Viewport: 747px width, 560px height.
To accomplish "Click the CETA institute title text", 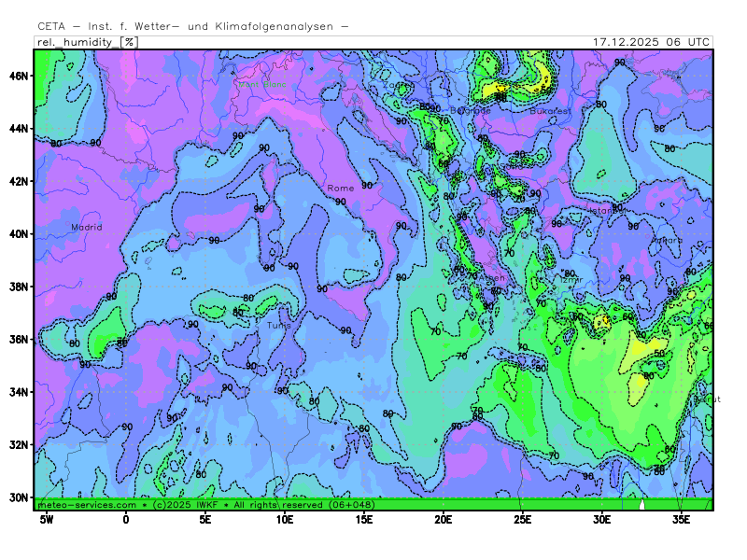I will [x=193, y=26].
